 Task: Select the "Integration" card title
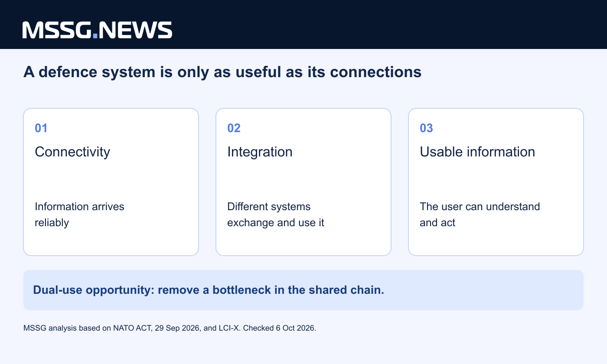(x=260, y=152)
